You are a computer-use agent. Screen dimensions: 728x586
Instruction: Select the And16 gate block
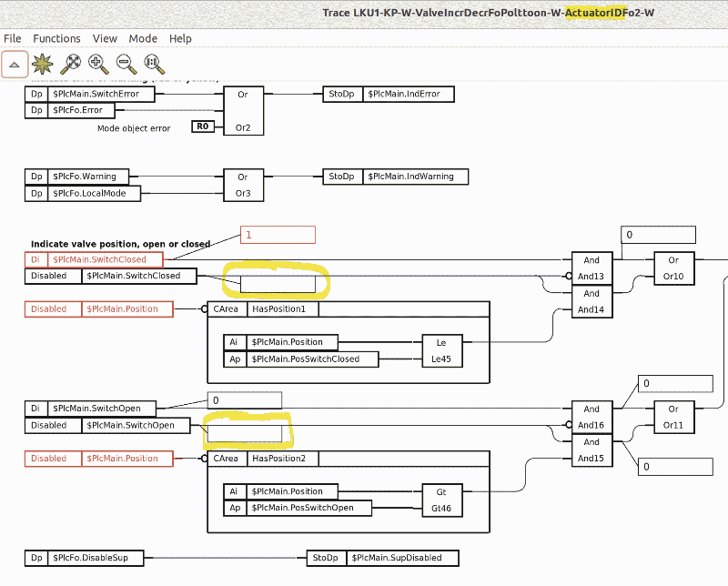point(591,417)
